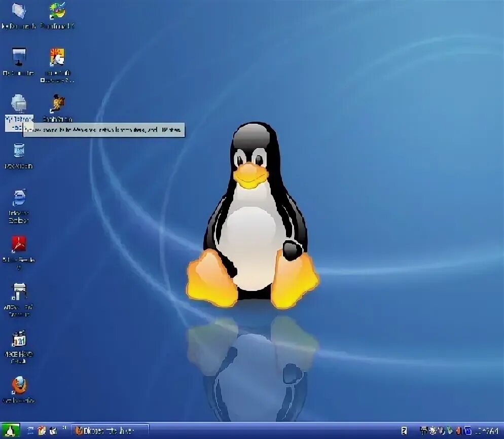Click the third quick launch icon
Screen dimensions: 504x439
tap(53, 431)
